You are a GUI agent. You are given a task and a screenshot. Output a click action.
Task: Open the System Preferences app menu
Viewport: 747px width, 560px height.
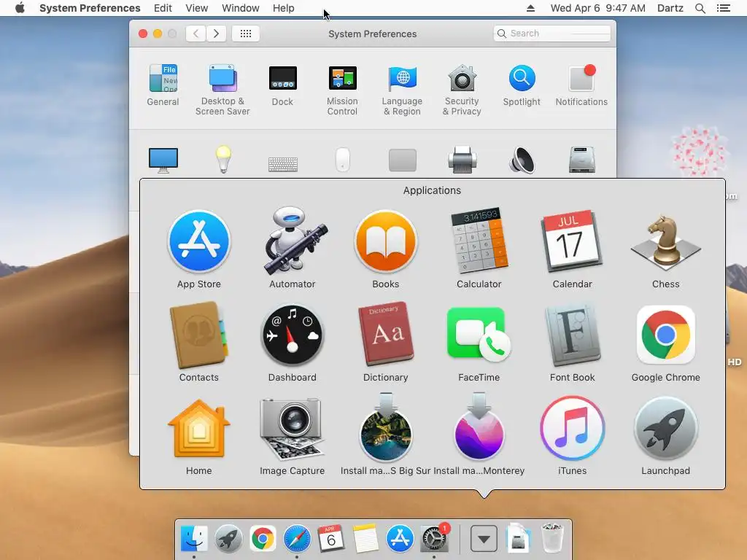coord(90,8)
